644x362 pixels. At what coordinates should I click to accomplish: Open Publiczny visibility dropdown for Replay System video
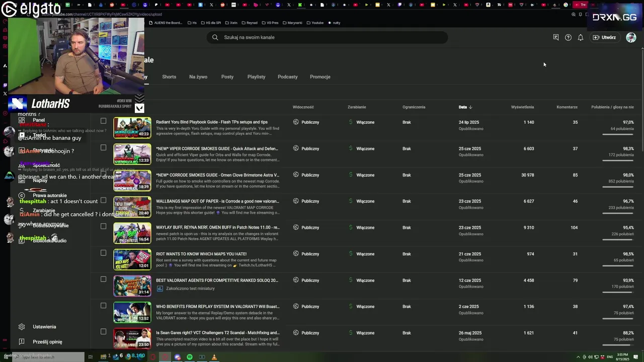[310, 306]
